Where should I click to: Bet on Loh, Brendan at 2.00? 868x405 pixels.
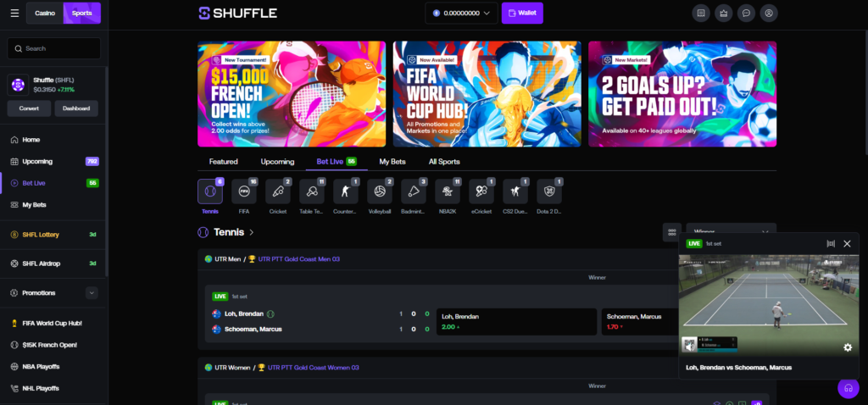[516, 321]
